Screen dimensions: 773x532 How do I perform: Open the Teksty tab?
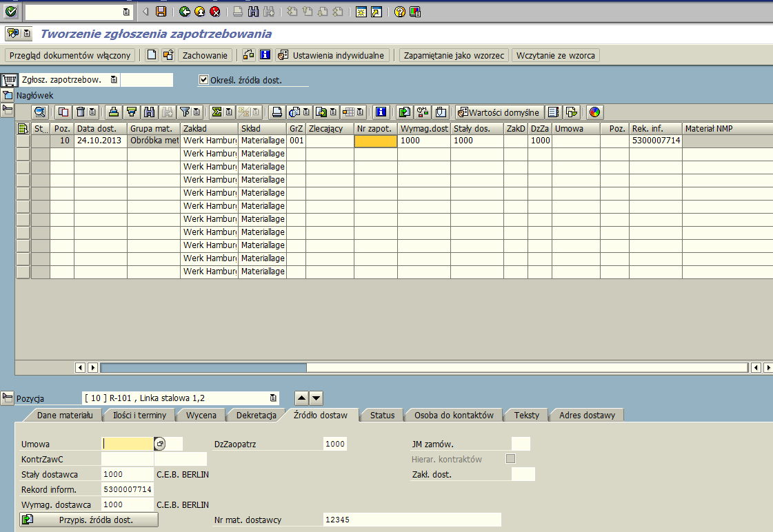(527, 416)
